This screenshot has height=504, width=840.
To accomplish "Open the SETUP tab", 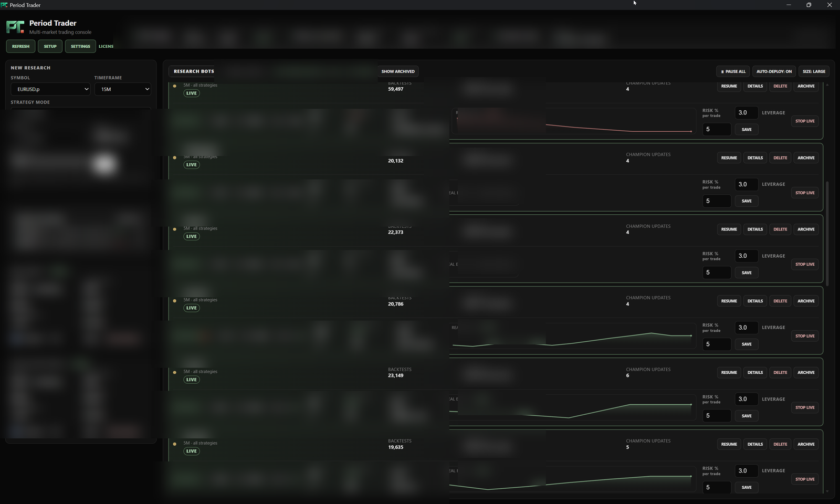I will pyautogui.click(x=50, y=46).
